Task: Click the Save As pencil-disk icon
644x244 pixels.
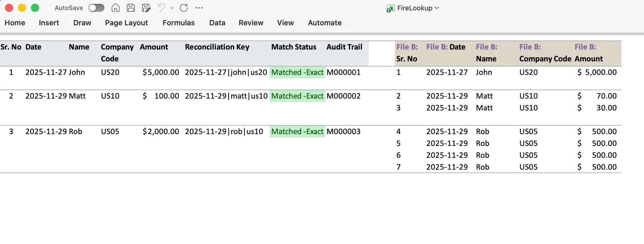Action: click(146, 8)
